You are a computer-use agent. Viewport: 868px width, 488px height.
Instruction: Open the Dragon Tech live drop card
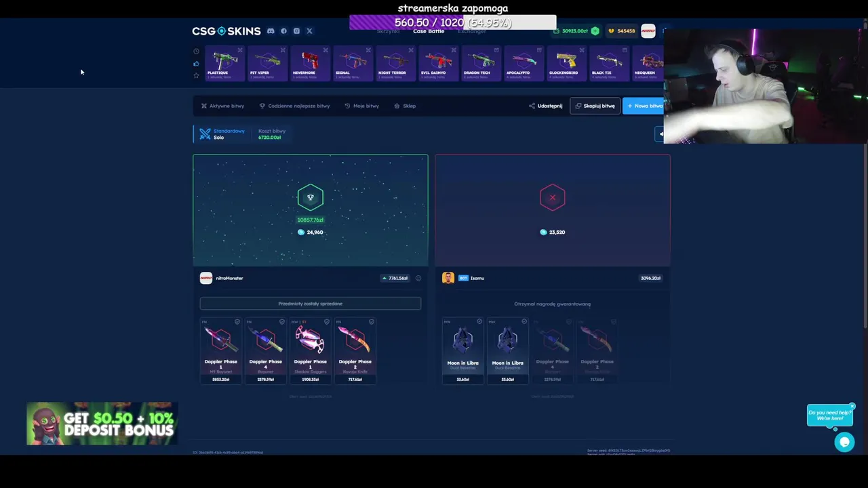pyautogui.click(x=481, y=64)
